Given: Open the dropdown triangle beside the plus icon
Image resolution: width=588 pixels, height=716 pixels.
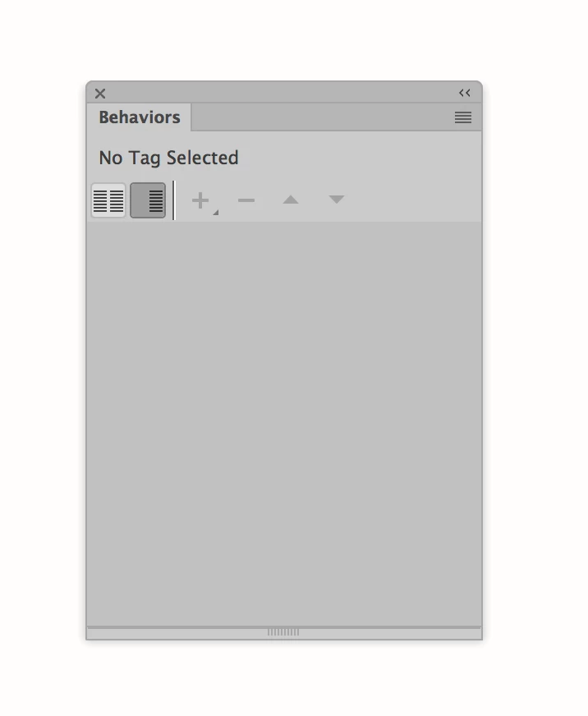Looking at the screenshot, I should [216, 212].
